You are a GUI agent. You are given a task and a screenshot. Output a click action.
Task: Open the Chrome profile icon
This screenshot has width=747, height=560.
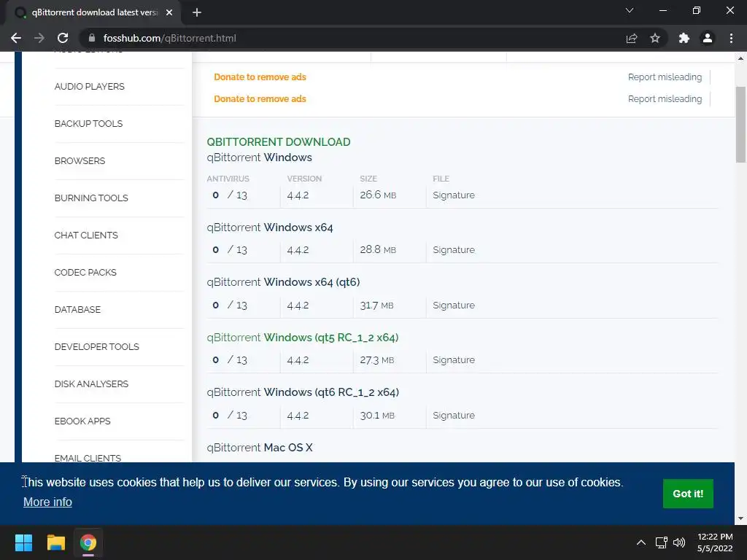[708, 38]
